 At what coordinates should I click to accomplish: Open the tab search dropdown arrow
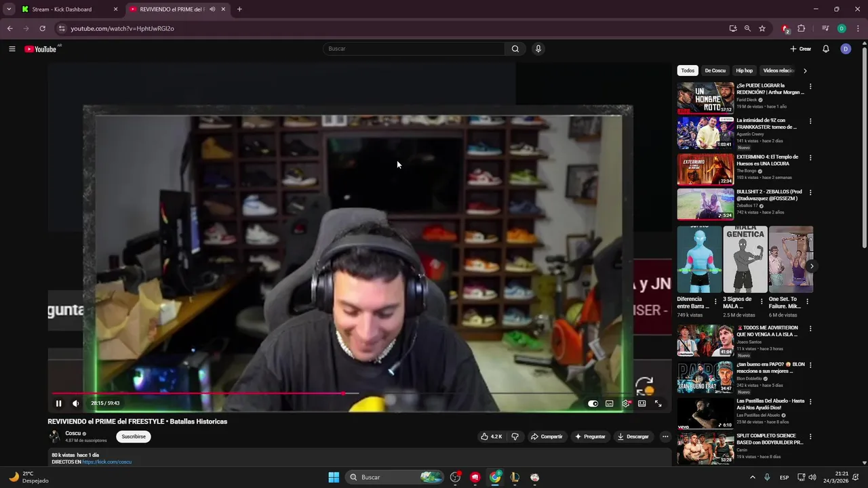[x=9, y=9]
